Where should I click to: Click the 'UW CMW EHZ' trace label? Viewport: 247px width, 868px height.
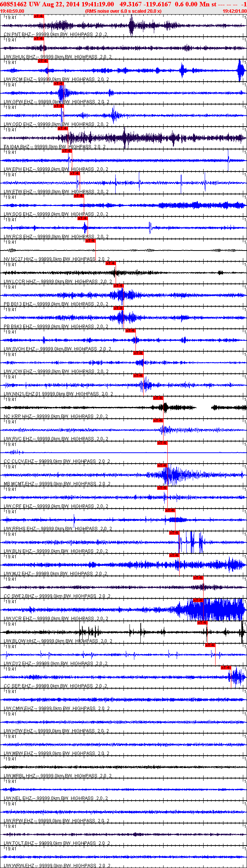coord(19,708)
